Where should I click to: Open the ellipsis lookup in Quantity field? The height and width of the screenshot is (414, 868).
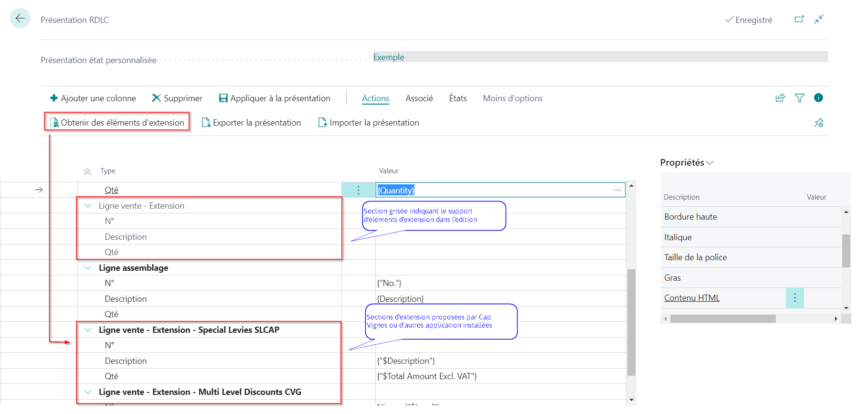pyautogui.click(x=617, y=190)
